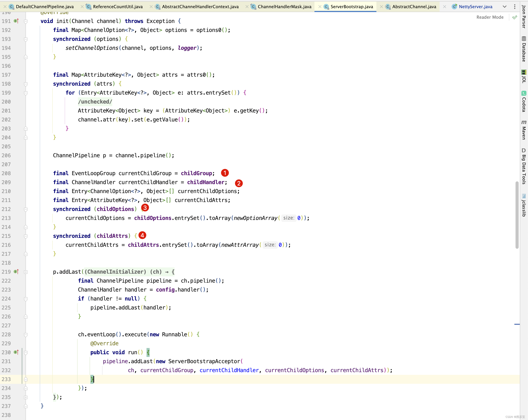Viewport: 528px width, 420px height.
Task: Open the editor tabs three-dot menu
Action: pyautogui.click(x=515, y=7)
